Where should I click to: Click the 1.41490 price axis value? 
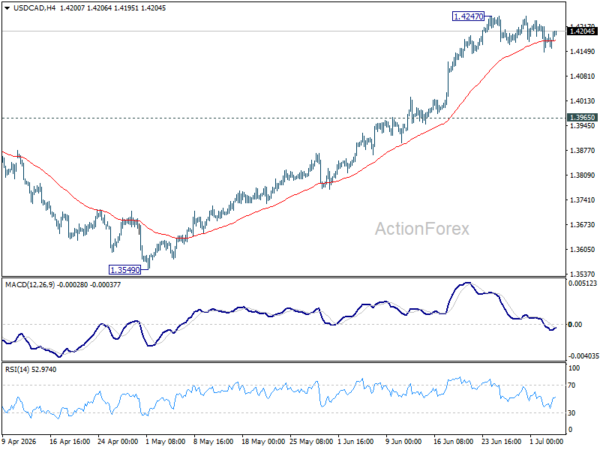582,52
